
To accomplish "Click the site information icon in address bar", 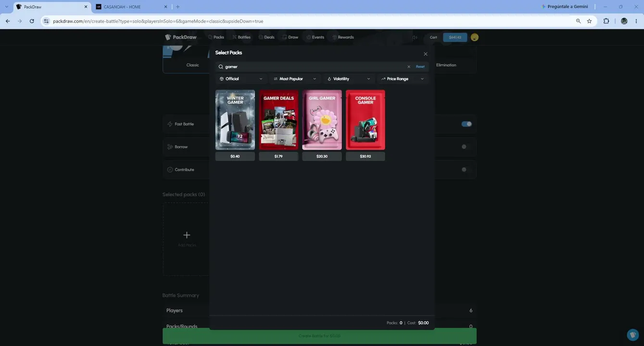I will tap(46, 21).
